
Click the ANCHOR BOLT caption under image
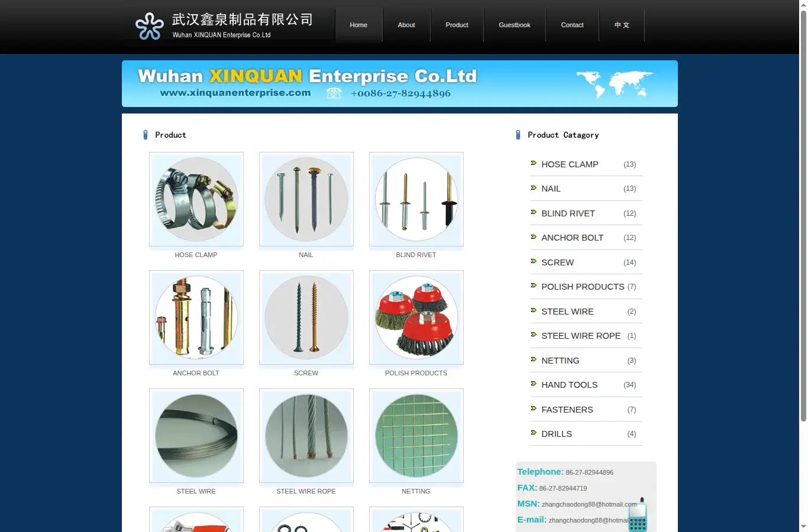coord(196,373)
